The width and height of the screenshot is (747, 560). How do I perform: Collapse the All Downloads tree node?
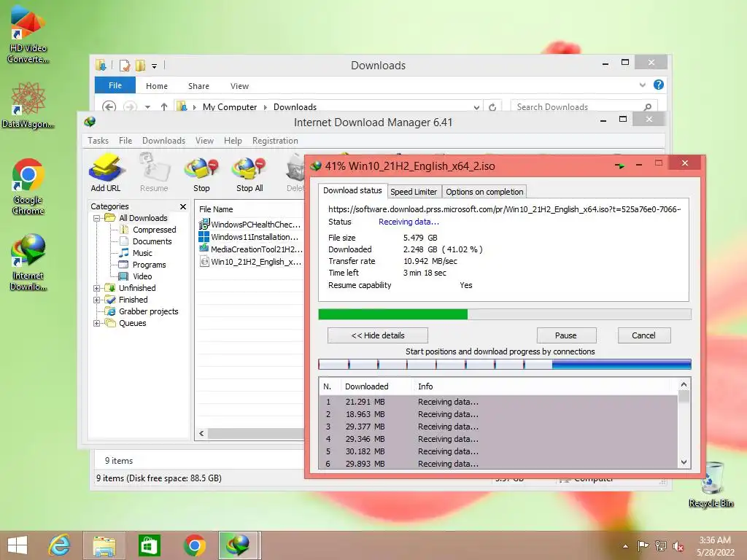[97, 218]
